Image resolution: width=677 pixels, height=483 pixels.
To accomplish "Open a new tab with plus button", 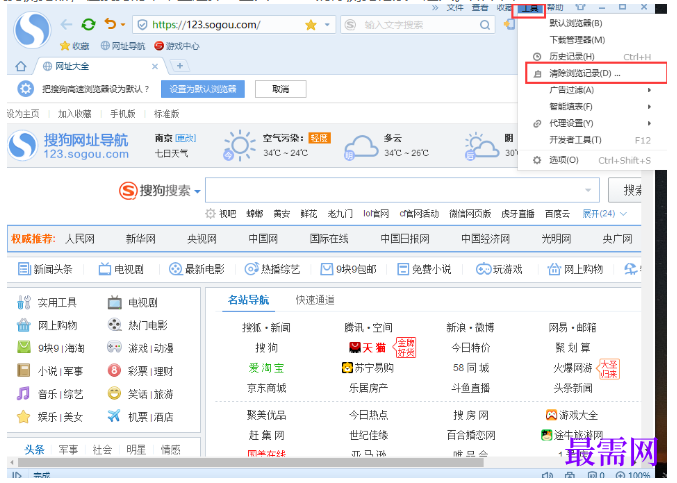I will [x=180, y=66].
